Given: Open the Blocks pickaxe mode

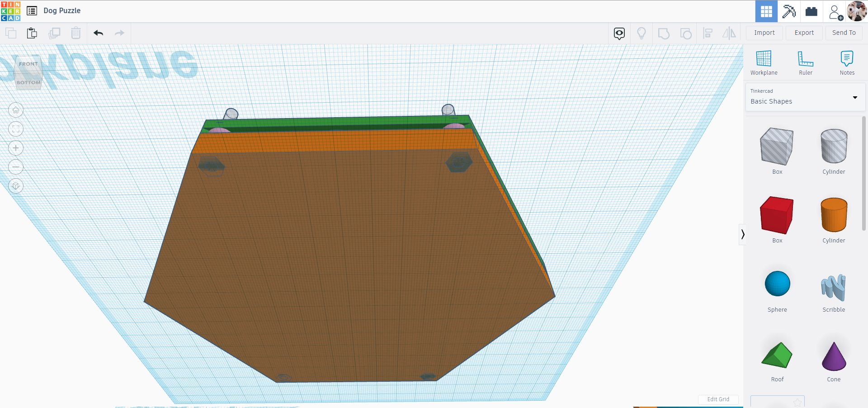Looking at the screenshot, I should 789,11.
